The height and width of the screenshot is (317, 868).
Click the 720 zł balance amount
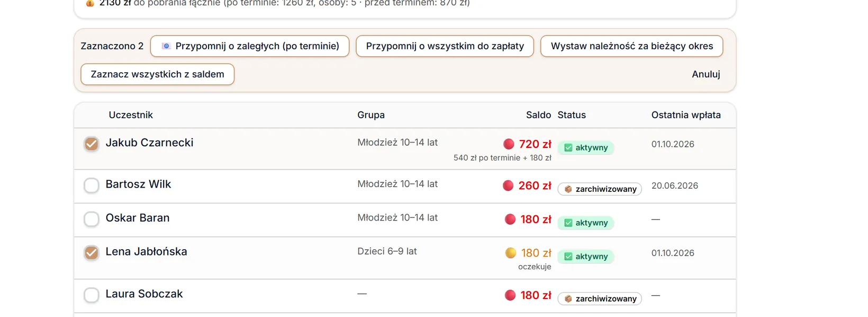click(535, 144)
